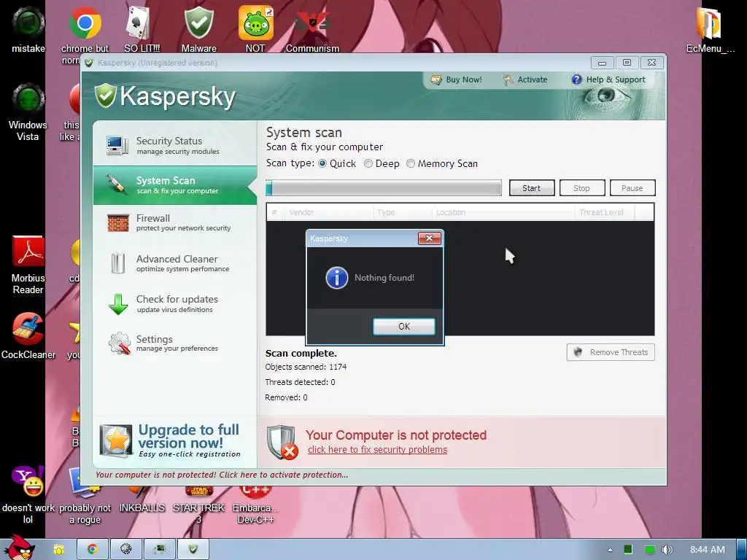Click the Kaspersky shield taskbar button
747x560 pixels.
[193, 549]
